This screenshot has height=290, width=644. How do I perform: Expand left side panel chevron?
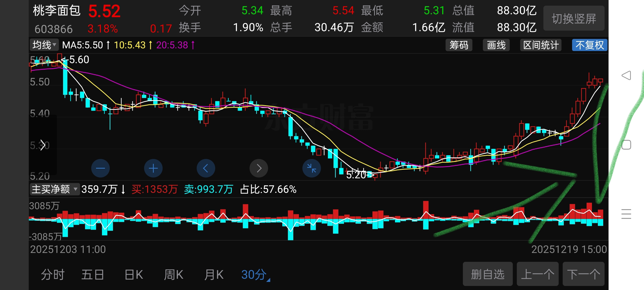(43, 145)
